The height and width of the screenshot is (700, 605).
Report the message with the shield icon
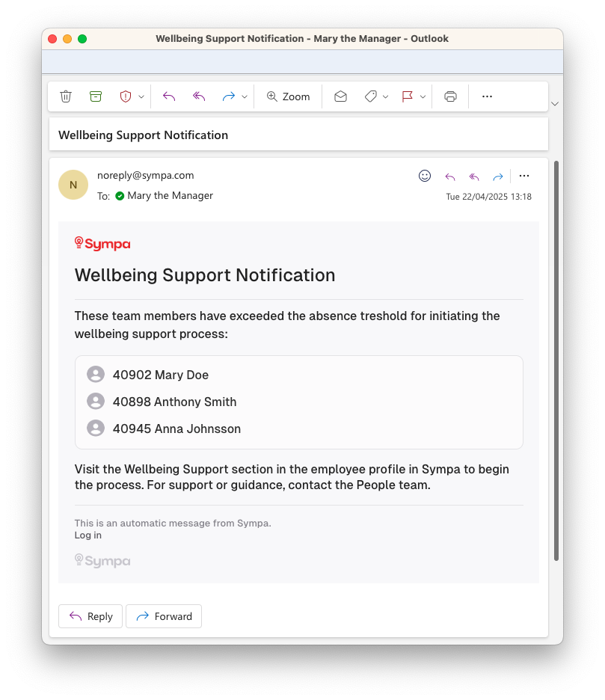coord(126,96)
